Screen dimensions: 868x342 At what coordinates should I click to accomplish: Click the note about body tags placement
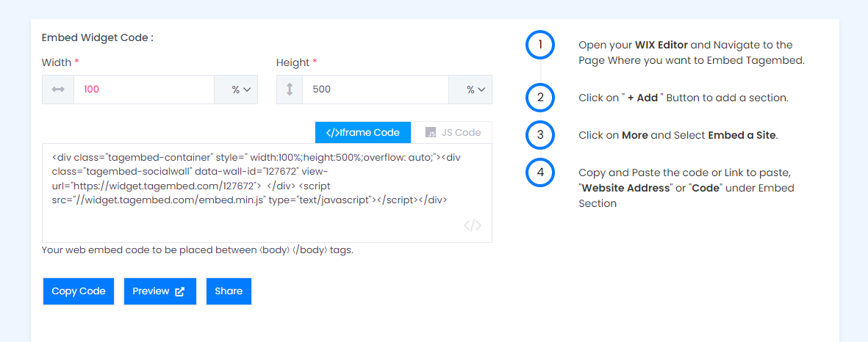(198, 250)
